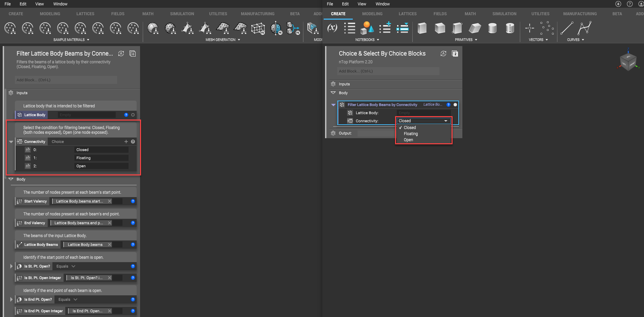Viewport: 644px width, 317px height.
Task: Expand the Is End Pt. Open? block
Action: tap(11, 299)
